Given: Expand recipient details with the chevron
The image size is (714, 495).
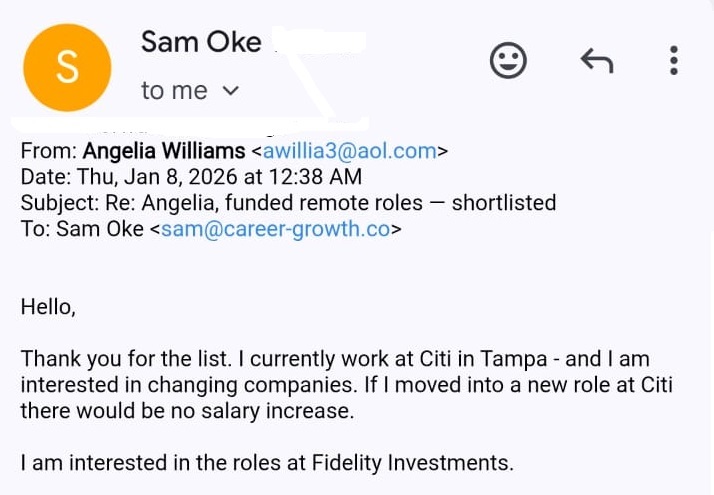Looking at the screenshot, I should click(230, 91).
